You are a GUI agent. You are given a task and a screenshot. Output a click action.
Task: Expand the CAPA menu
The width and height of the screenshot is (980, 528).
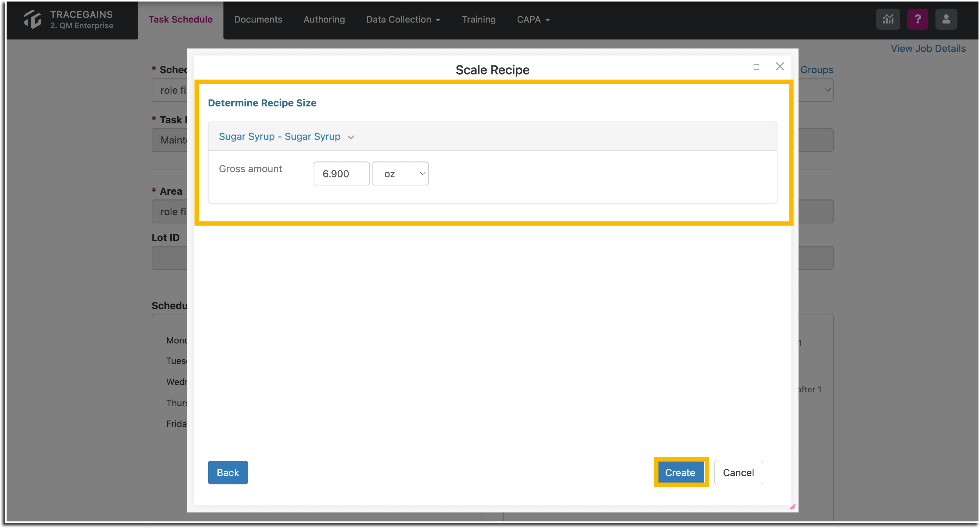point(533,19)
